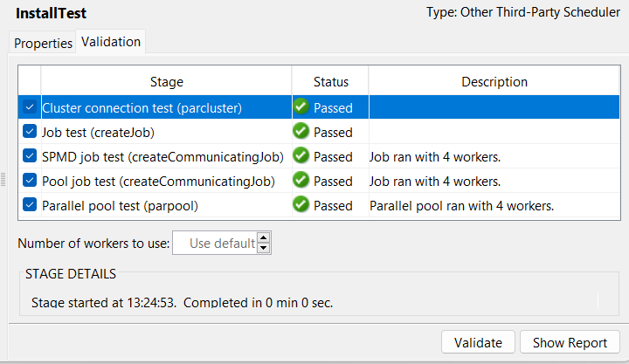Disable the Pool job test checkbox
This screenshot has height=364, width=629.
click(30, 181)
